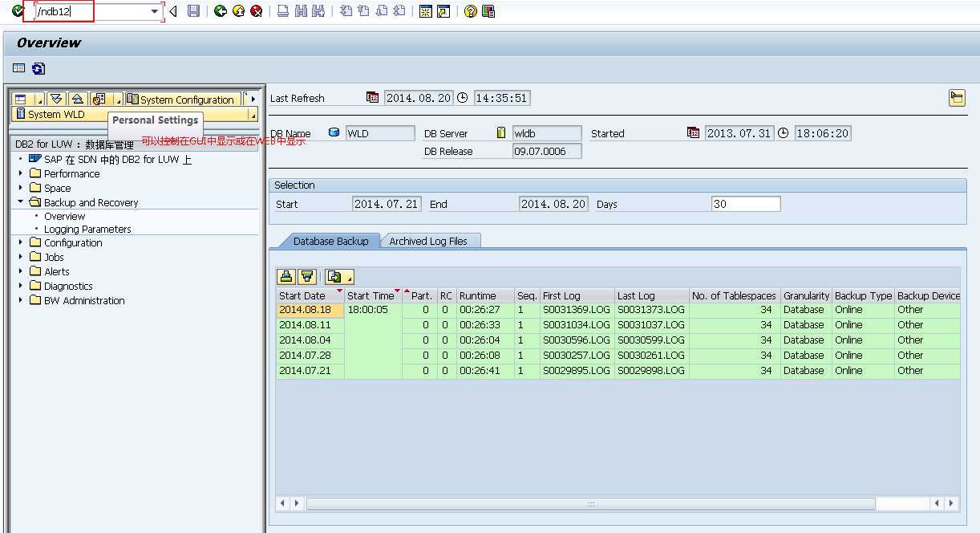
Task: Click the Find binoculars icon
Action: coord(301,11)
